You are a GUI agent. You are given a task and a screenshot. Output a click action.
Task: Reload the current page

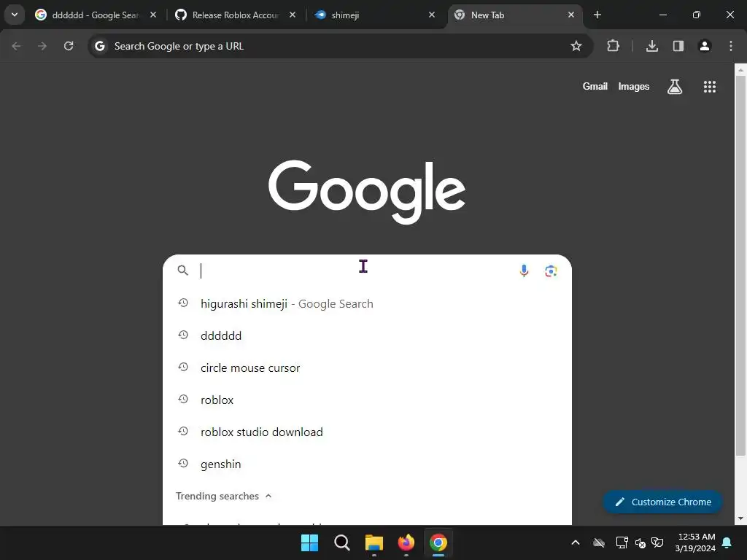pos(69,46)
